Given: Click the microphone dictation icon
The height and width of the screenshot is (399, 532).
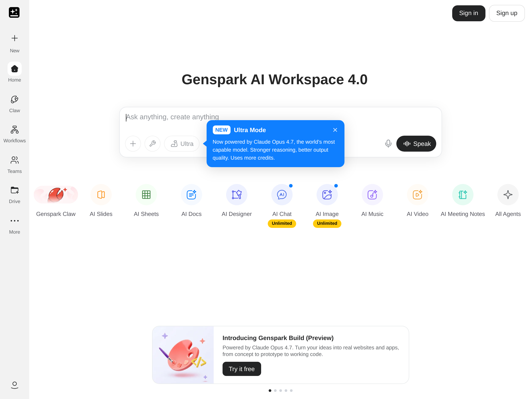Looking at the screenshot, I should pyautogui.click(x=388, y=144).
